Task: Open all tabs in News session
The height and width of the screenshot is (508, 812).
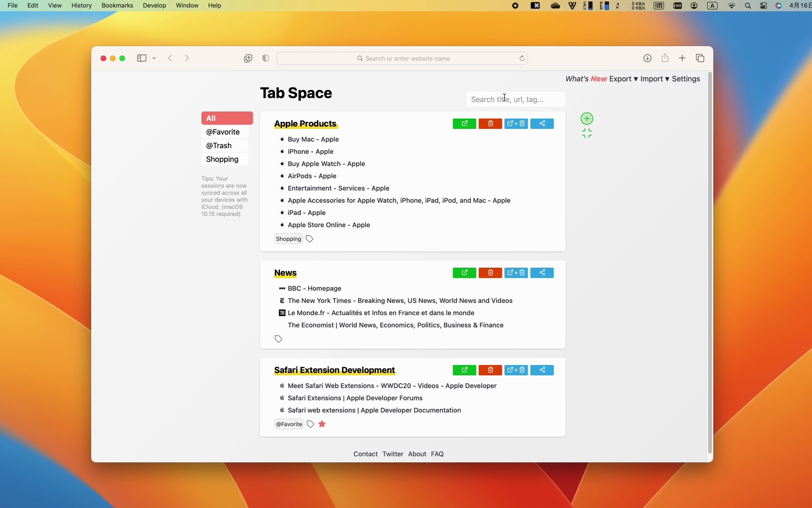Action: [464, 273]
